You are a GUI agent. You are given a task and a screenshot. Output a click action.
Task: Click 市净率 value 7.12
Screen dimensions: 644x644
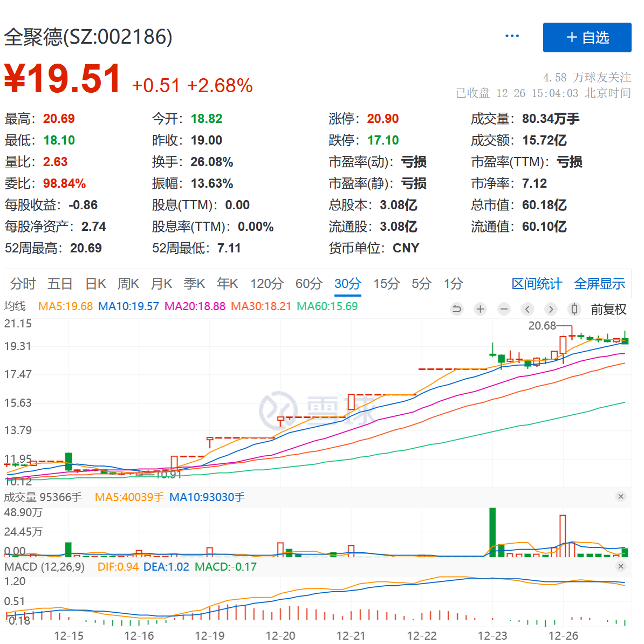click(535, 183)
